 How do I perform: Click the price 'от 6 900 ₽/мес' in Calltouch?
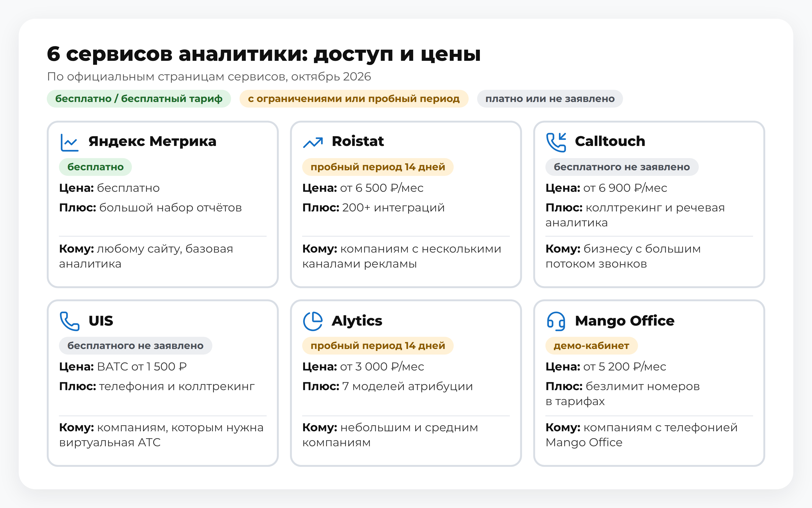click(x=625, y=188)
